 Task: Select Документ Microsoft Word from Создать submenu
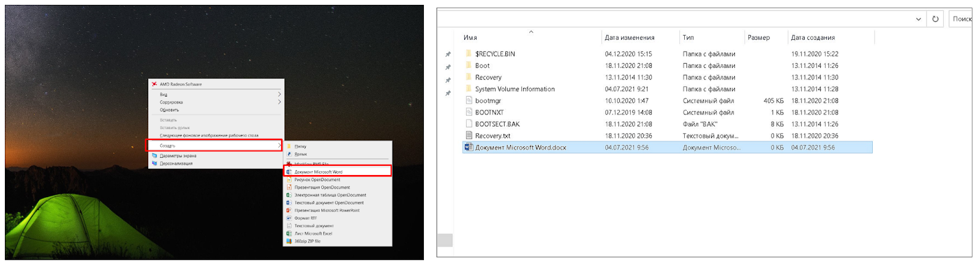point(318,172)
